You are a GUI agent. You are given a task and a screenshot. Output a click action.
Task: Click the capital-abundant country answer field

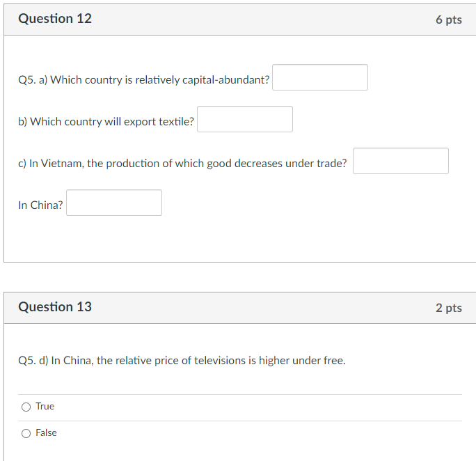pyautogui.click(x=320, y=77)
